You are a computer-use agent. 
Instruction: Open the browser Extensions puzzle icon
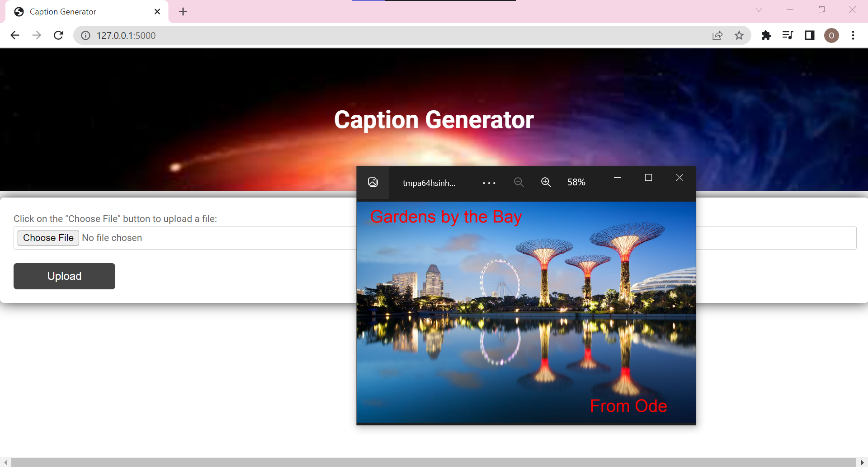pyautogui.click(x=766, y=35)
